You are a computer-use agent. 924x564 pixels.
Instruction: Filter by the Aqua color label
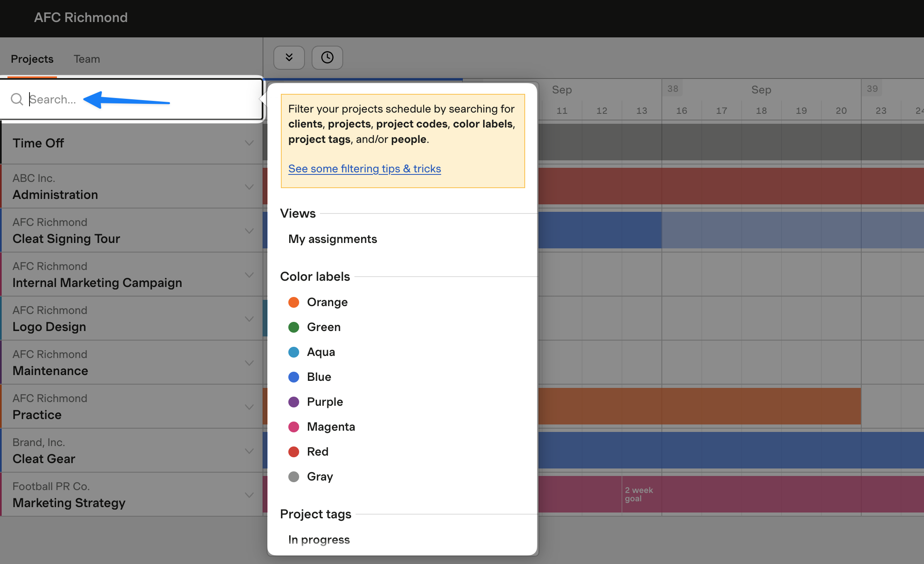tap(312, 352)
